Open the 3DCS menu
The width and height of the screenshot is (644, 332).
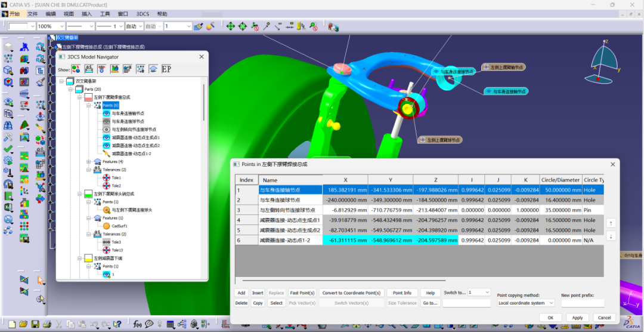143,14
